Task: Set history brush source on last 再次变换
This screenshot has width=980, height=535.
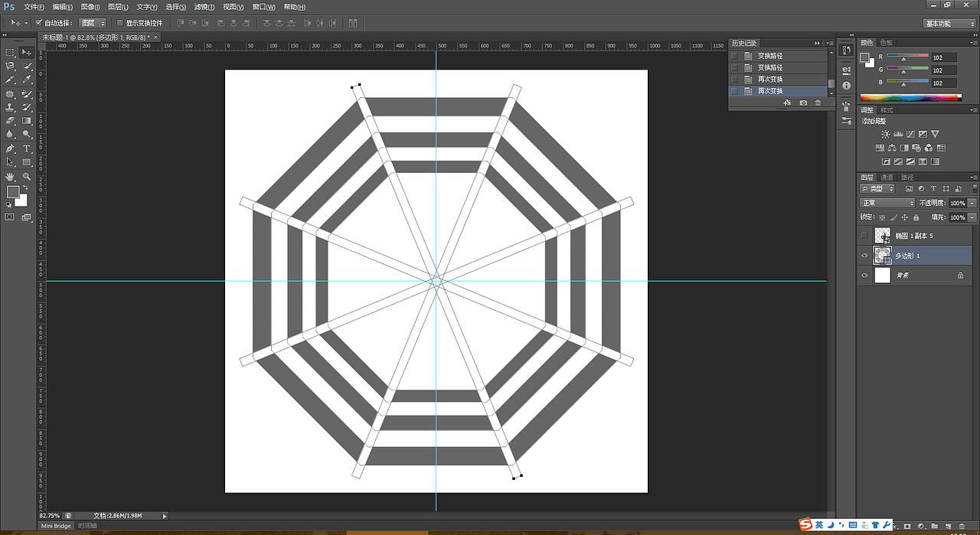Action: tap(734, 91)
